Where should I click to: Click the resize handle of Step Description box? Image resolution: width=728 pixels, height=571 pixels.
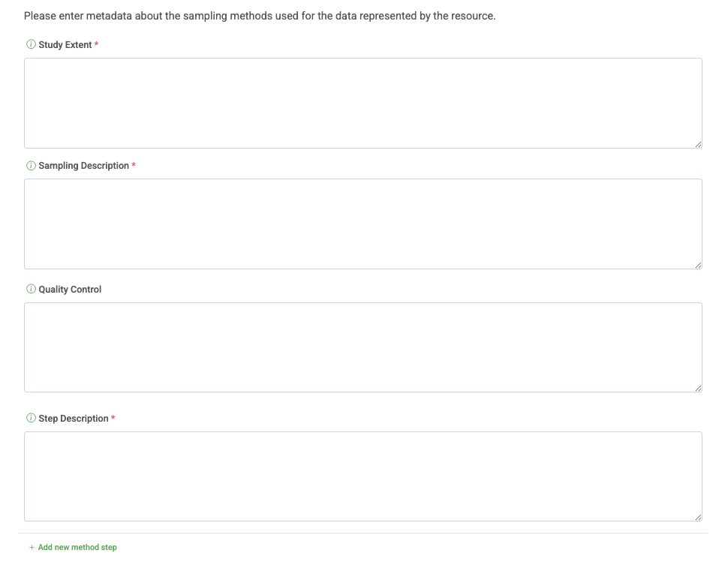pos(698,516)
